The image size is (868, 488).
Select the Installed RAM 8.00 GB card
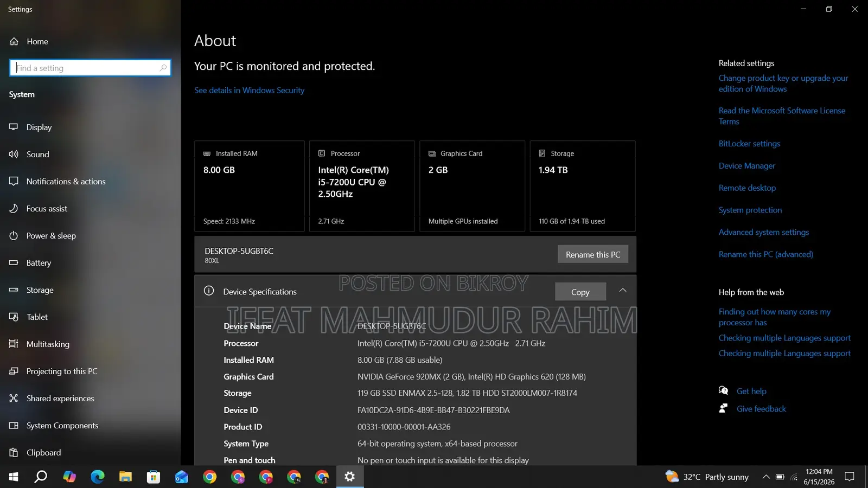click(x=249, y=186)
